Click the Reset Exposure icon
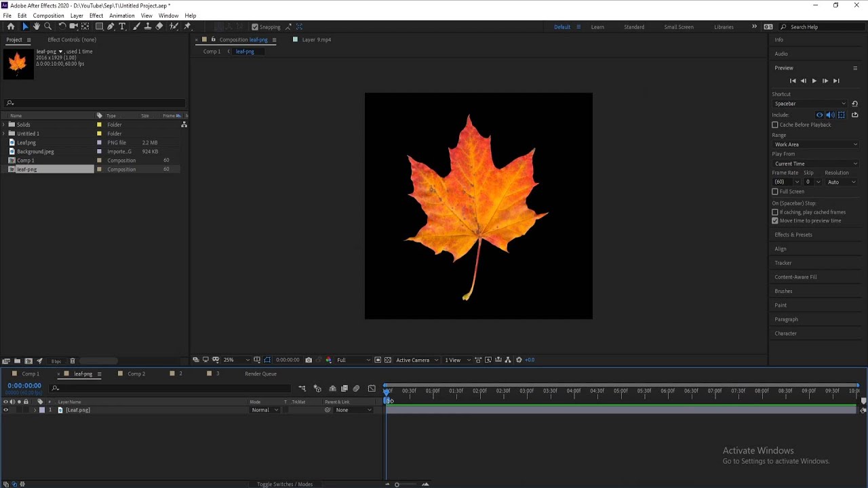 [x=519, y=360]
